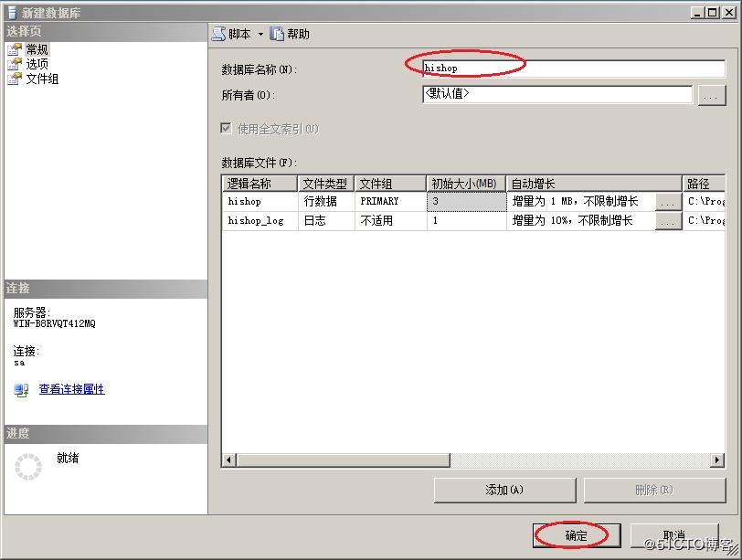Select the 选项 page icon
The height and width of the screenshot is (560, 742).
point(14,64)
